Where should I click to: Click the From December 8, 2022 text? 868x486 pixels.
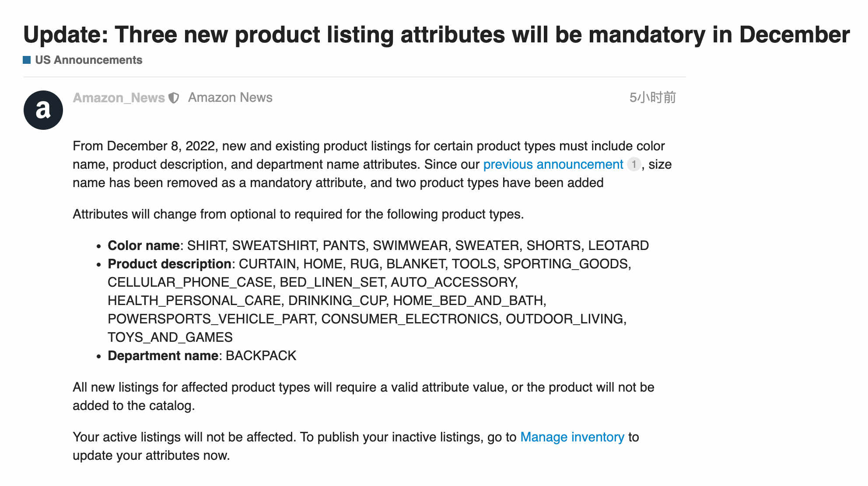(x=146, y=146)
